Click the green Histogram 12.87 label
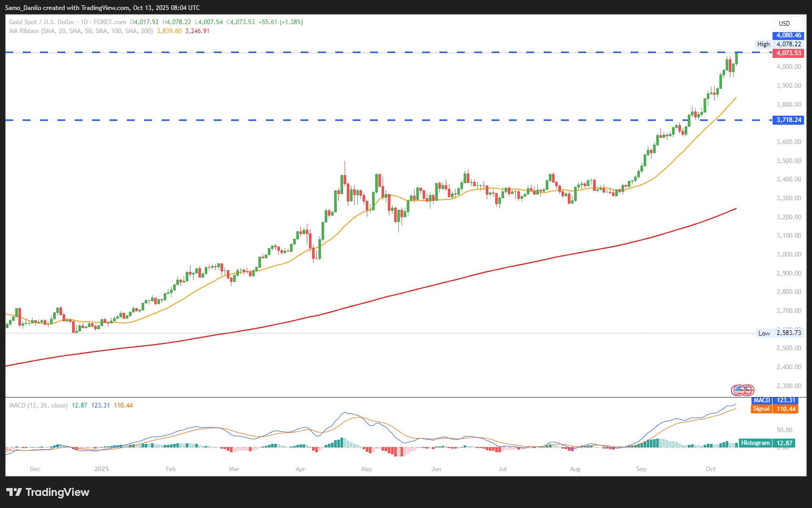812x508 pixels. (x=766, y=443)
